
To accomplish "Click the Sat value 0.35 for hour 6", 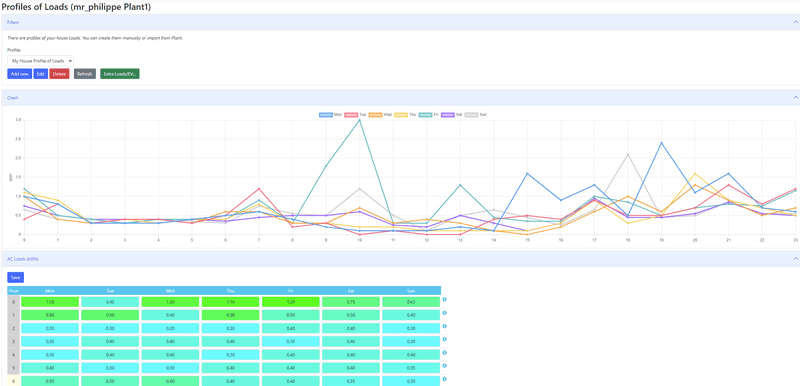I will pos(351,381).
